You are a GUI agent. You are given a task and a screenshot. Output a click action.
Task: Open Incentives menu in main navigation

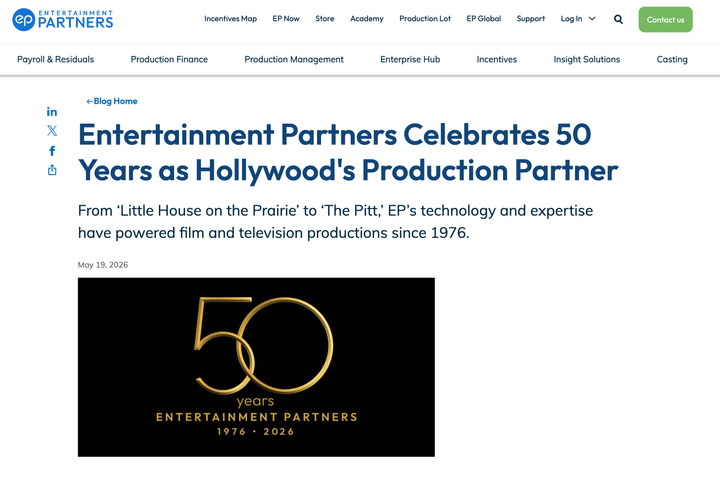coord(496,59)
